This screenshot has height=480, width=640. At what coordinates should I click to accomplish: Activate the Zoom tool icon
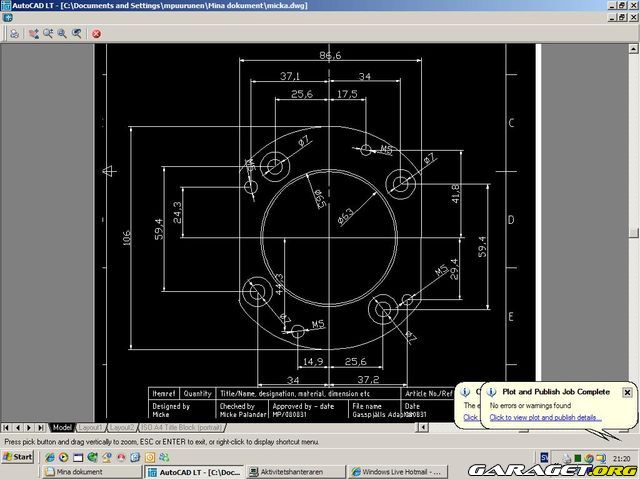tap(48, 33)
